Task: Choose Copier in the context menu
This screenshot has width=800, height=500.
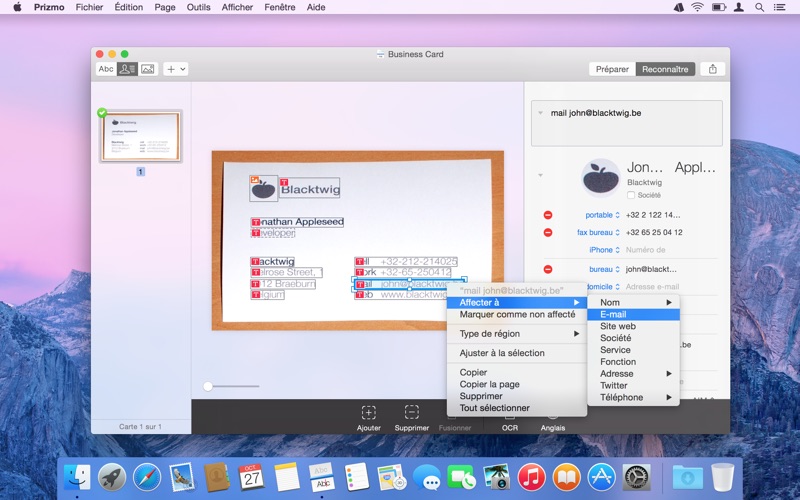Action: (x=516, y=372)
